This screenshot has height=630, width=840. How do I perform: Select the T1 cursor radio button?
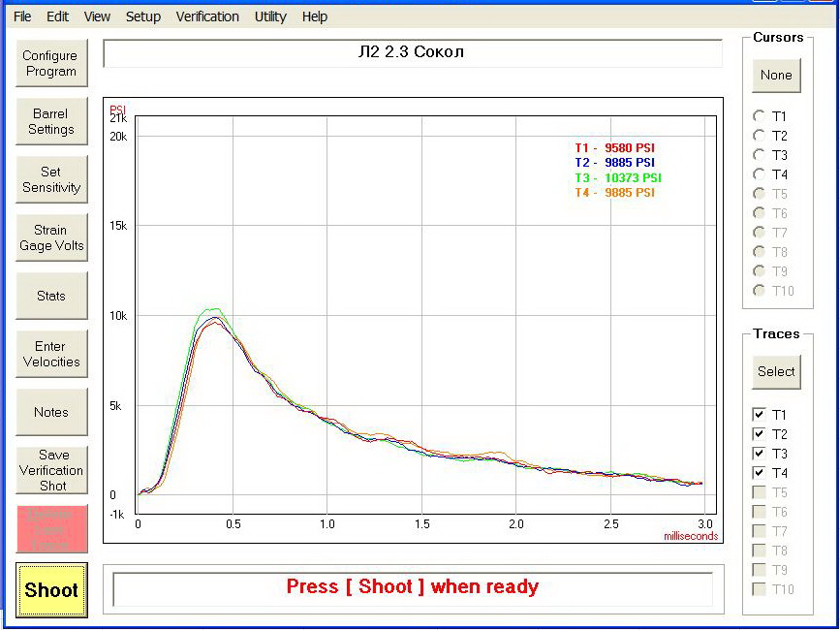click(760, 116)
